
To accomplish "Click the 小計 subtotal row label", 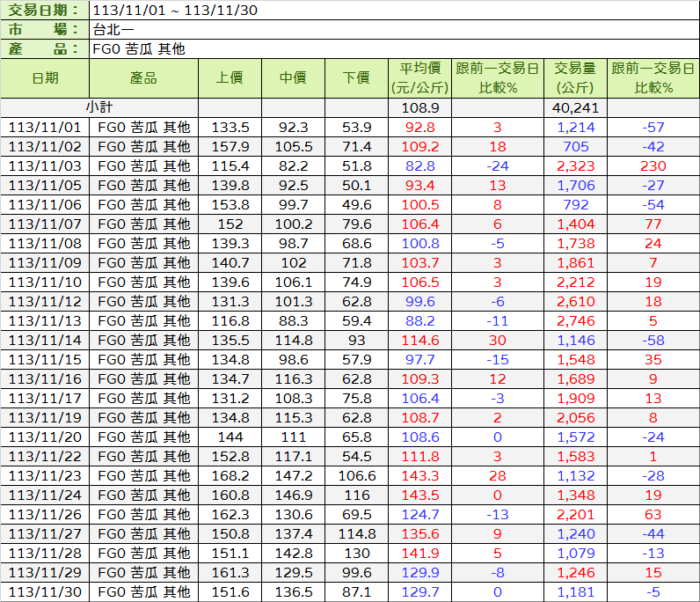I will click(x=99, y=107).
